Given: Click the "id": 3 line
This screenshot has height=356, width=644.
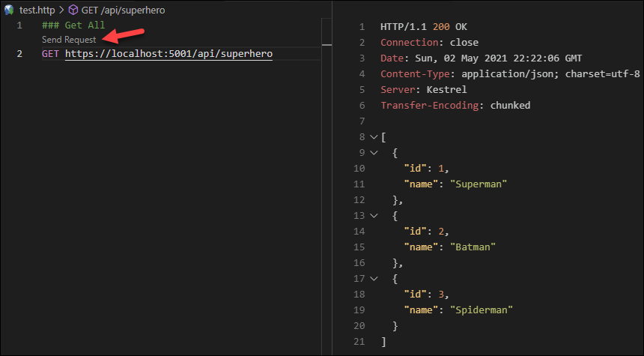Looking at the screenshot, I should [426, 295].
